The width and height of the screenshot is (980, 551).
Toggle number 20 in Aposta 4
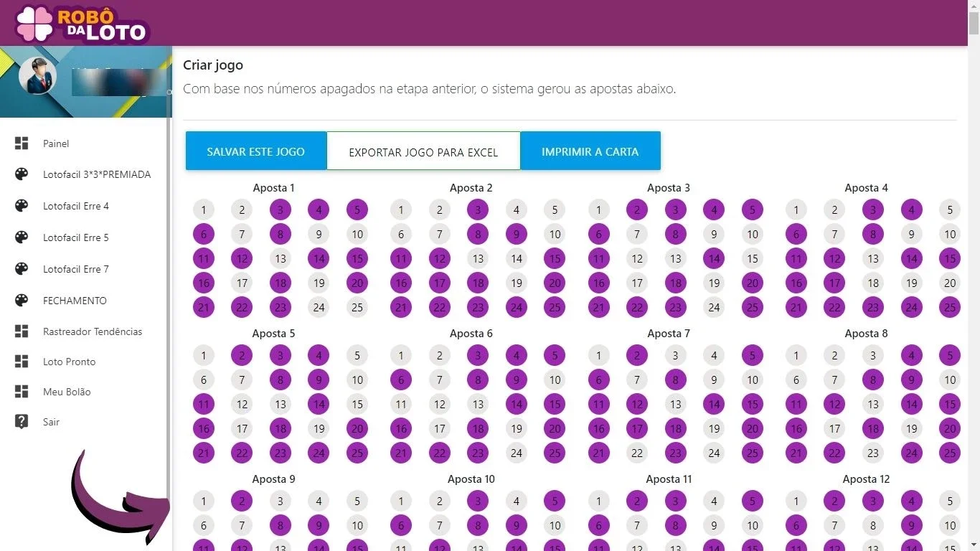click(950, 283)
